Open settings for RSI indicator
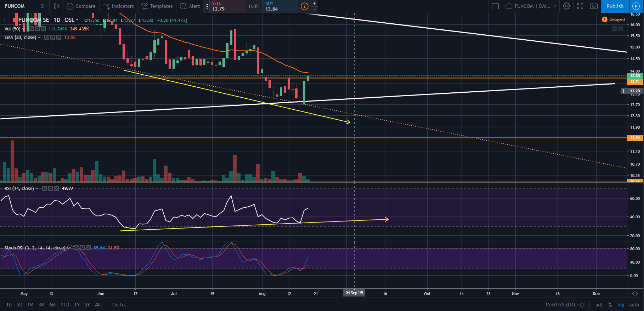This screenshot has width=644, height=311. click(51, 188)
